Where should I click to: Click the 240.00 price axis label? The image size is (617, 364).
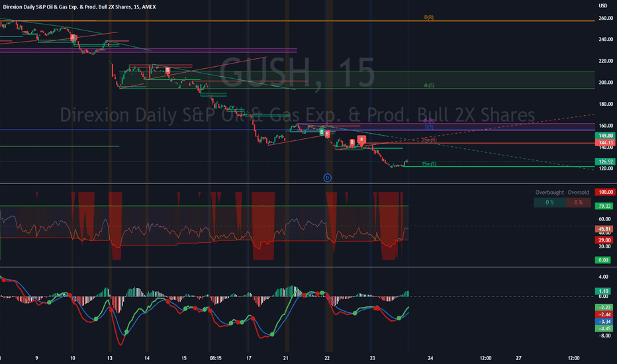click(x=606, y=39)
